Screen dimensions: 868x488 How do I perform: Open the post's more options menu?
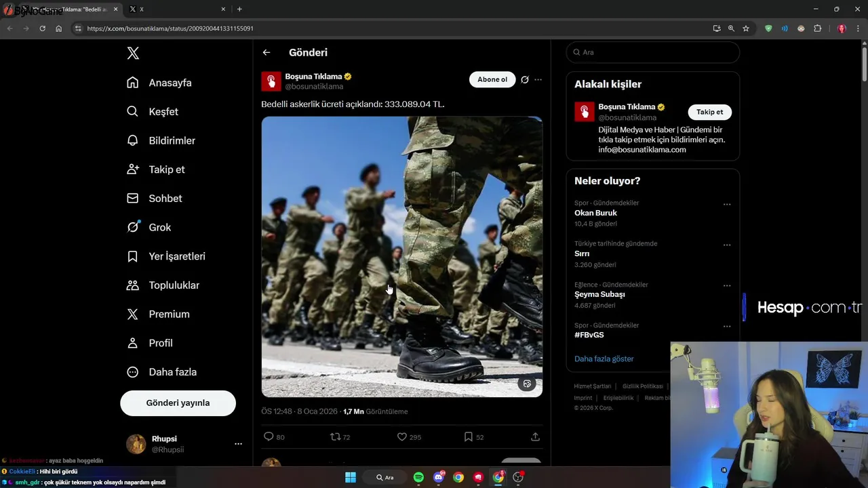click(538, 79)
